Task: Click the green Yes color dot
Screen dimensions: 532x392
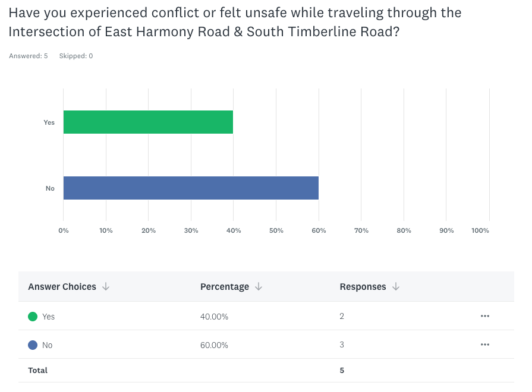Action: click(33, 317)
